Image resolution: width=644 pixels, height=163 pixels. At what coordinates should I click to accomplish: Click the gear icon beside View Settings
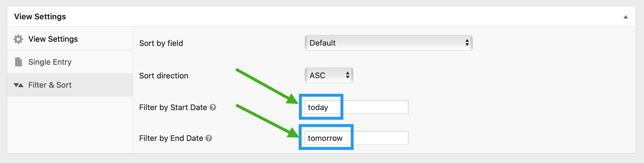point(18,39)
